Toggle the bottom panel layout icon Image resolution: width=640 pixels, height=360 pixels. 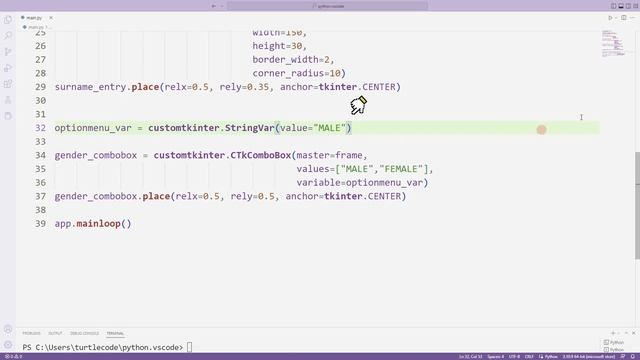point(621,6)
